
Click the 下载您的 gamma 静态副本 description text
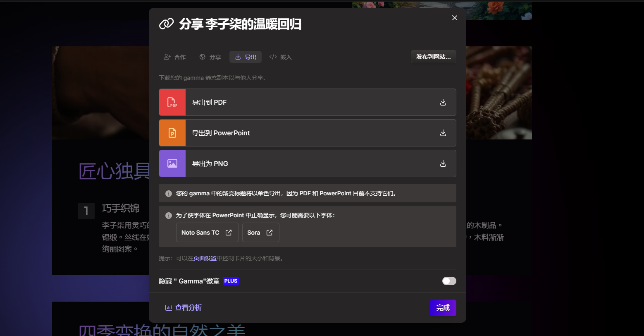pos(212,78)
